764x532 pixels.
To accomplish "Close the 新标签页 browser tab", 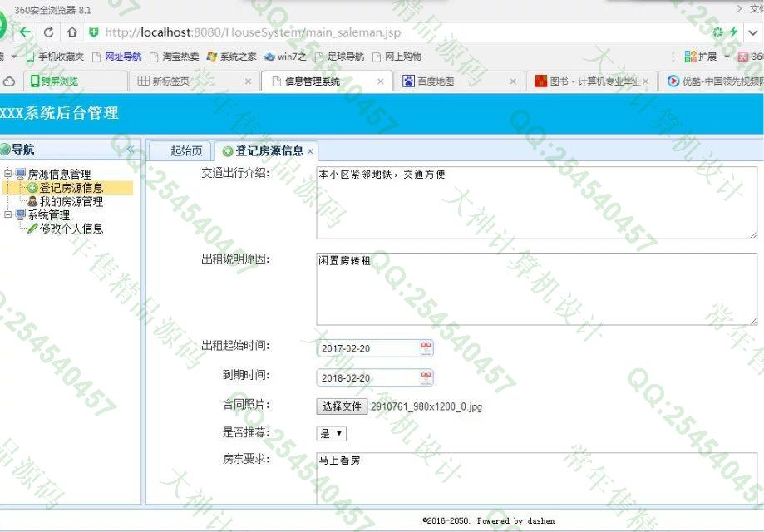I will pyautogui.click(x=248, y=81).
